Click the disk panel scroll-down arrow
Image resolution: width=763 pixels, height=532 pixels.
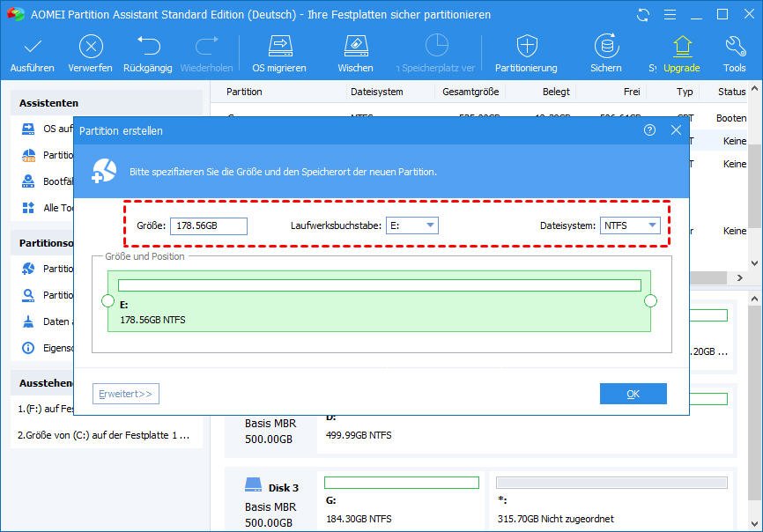point(755,524)
